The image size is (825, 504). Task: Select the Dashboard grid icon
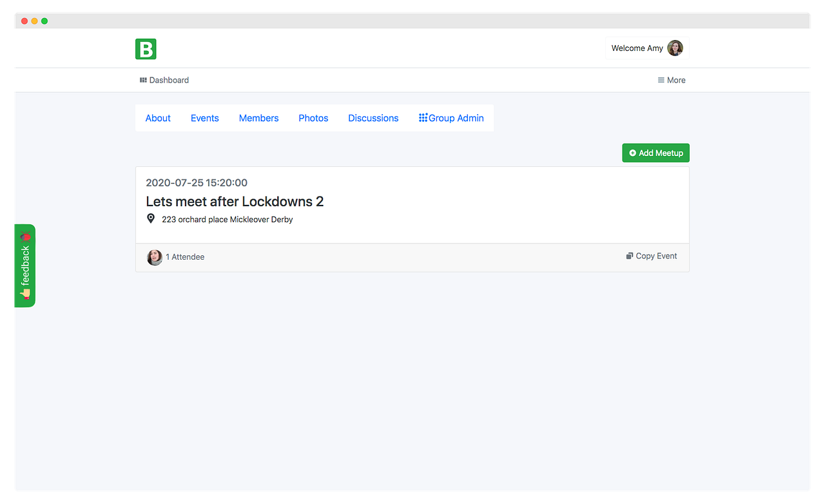142,79
